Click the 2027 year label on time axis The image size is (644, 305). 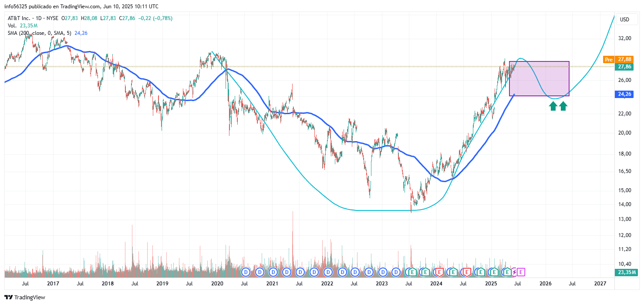click(600, 284)
